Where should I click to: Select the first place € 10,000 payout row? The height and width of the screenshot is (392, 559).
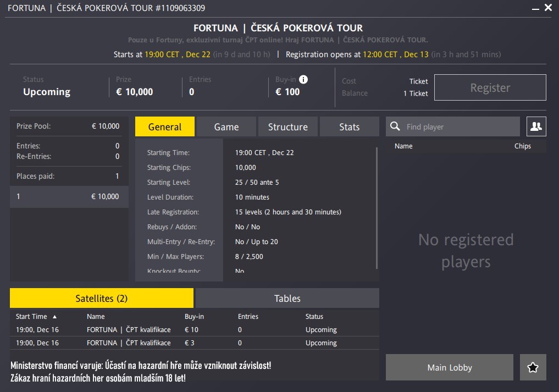(69, 196)
